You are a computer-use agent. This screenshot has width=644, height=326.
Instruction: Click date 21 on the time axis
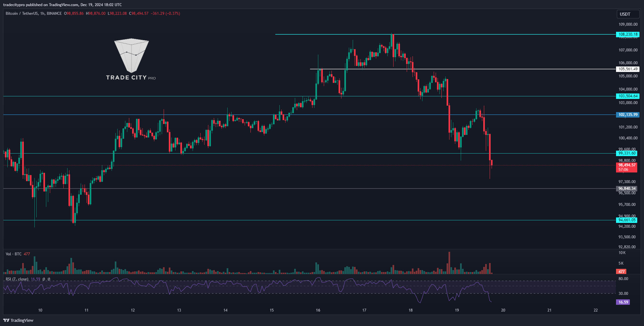(x=549, y=310)
